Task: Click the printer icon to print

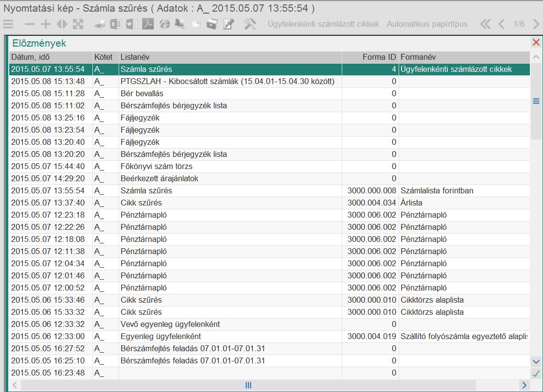Action: pos(100,24)
